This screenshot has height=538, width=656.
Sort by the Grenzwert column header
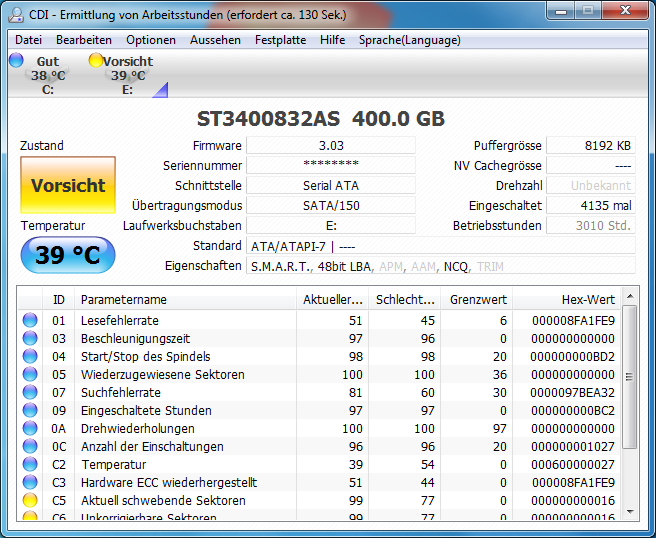[477, 300]
